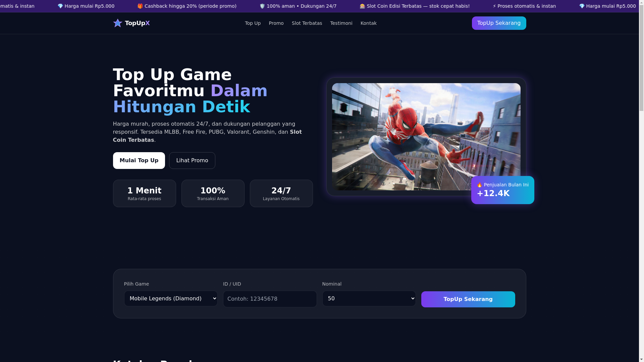The image size is (644, 362).
Task: Focus the ID / UID input field
Action: pyautogui.click(x=270, y=299)
